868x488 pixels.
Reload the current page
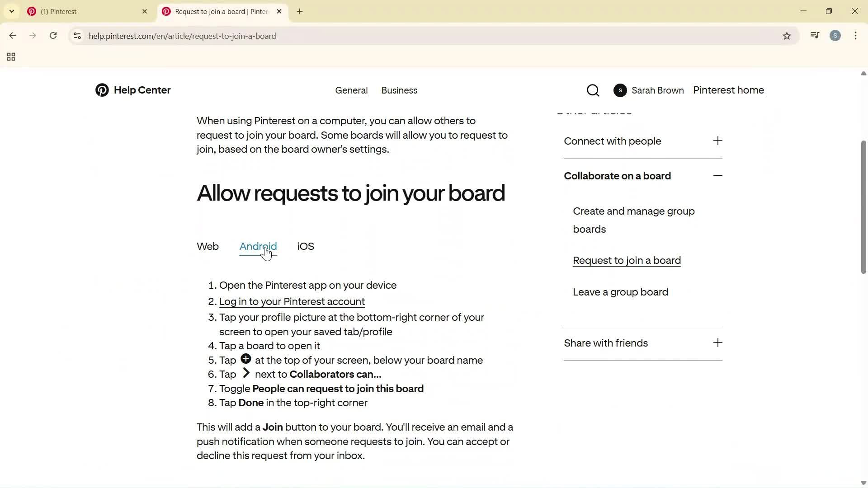(53, 36)
